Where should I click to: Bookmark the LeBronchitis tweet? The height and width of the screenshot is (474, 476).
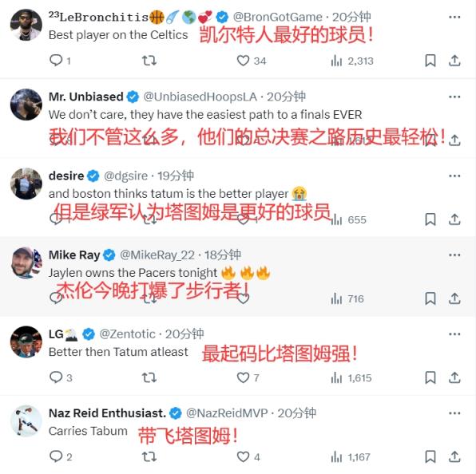pyautogui.click(x=430, y=61)
